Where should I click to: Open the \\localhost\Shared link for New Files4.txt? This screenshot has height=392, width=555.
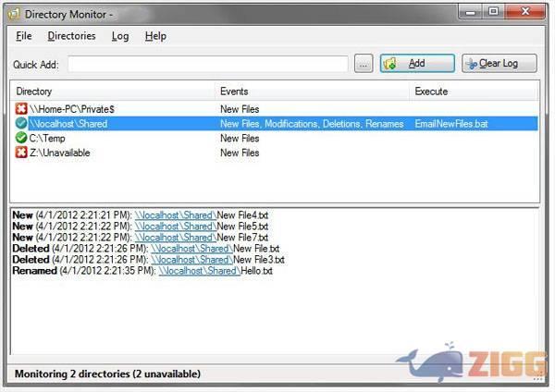pos(175,215)
